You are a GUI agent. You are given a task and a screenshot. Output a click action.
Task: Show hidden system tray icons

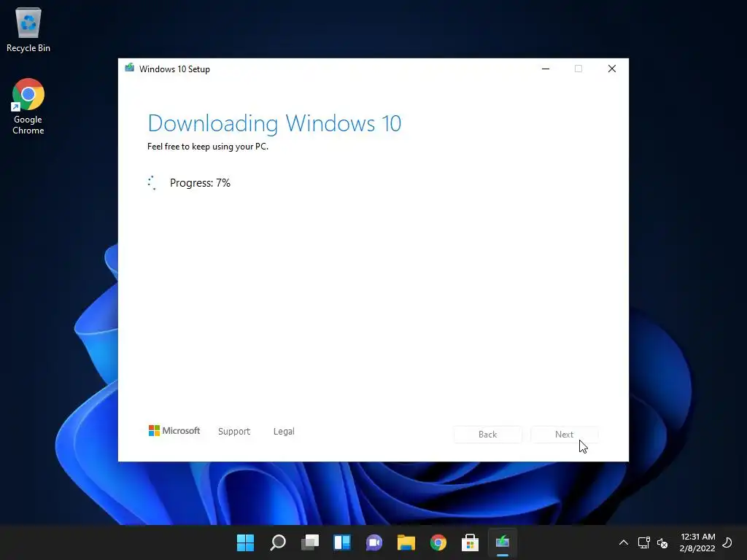tap(623, 542)
